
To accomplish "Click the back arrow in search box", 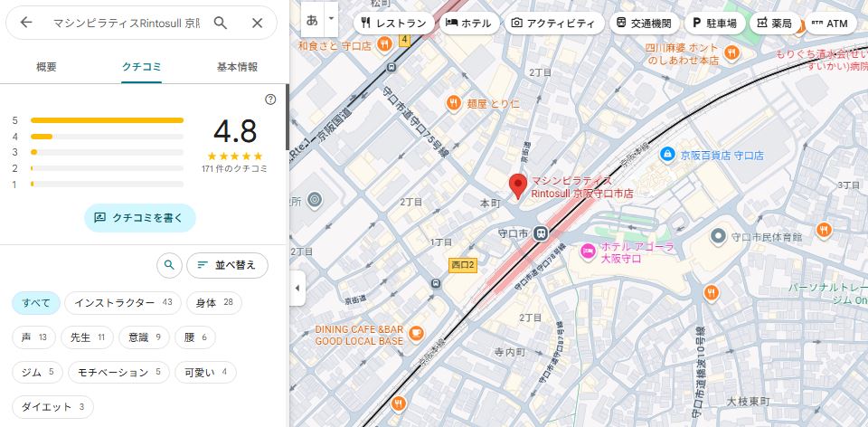I will (26, 23).
